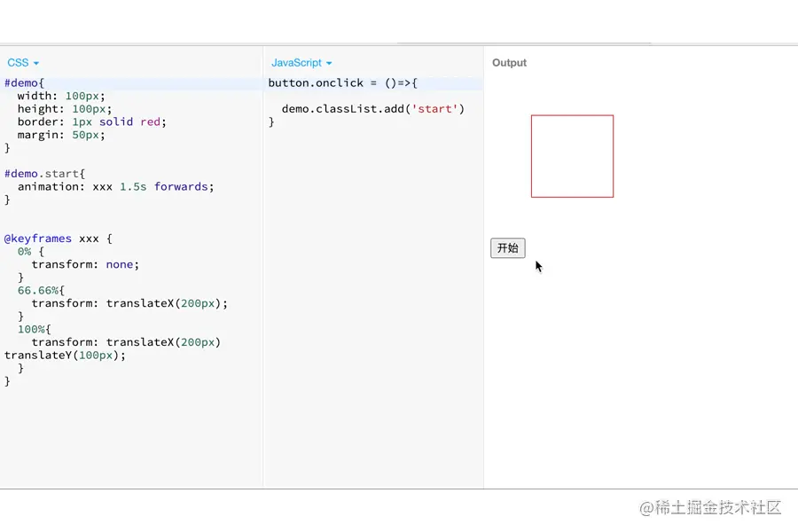
Task: Click the '#demo.start{' selector line
Action: coord(45,174)
